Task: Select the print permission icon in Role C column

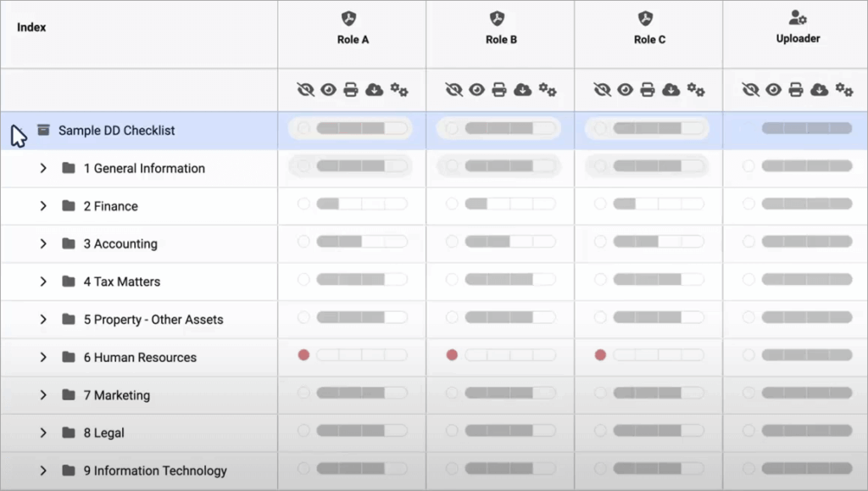Action: (x=647, y=89)
